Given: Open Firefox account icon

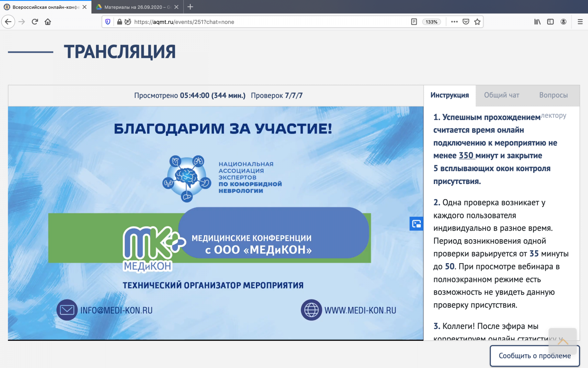Looking at the screenshot, I should point(563,22).
